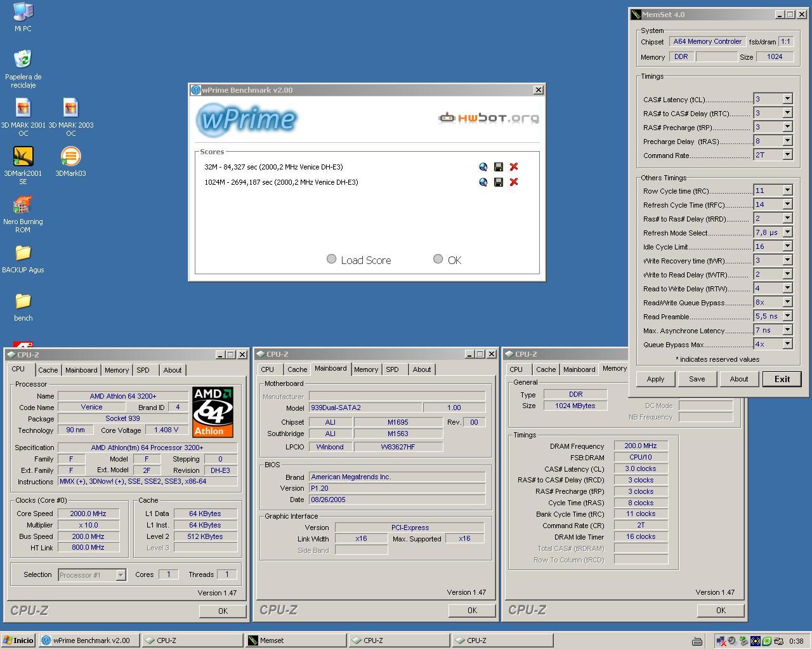Save the 32M score floppy icon

pyautogui.click(x=499, y=167)
